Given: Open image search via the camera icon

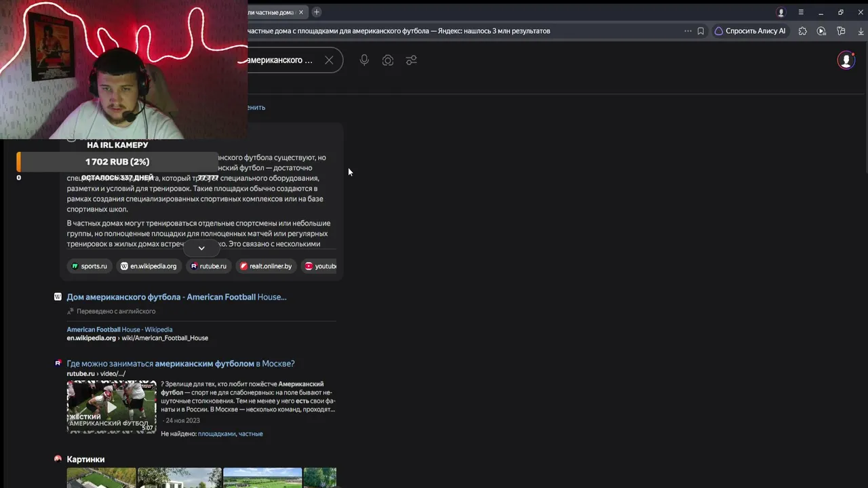Looking at the screenshot, I should 388,60.
